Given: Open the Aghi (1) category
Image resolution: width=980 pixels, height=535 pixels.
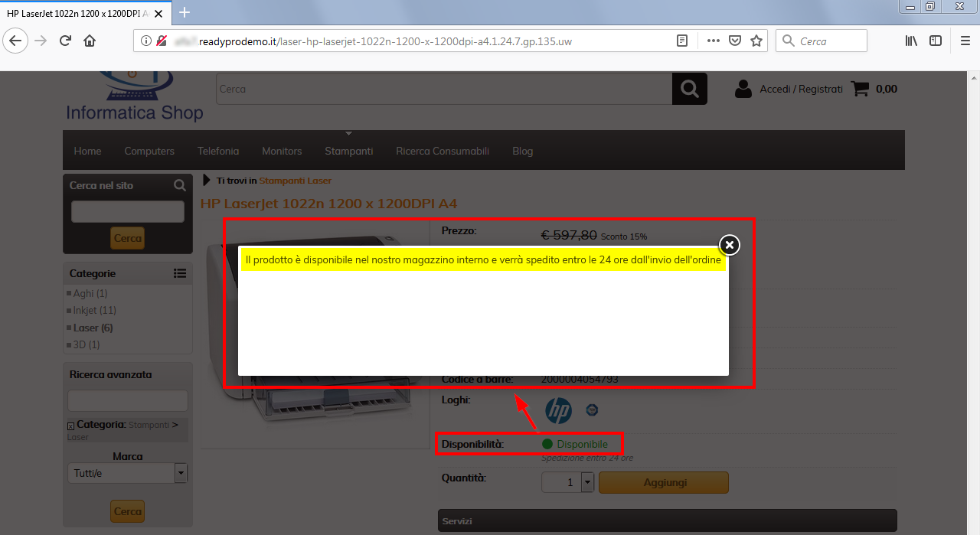Looking at the screenshot, I should pyautogui.click(x=90, y=293).
